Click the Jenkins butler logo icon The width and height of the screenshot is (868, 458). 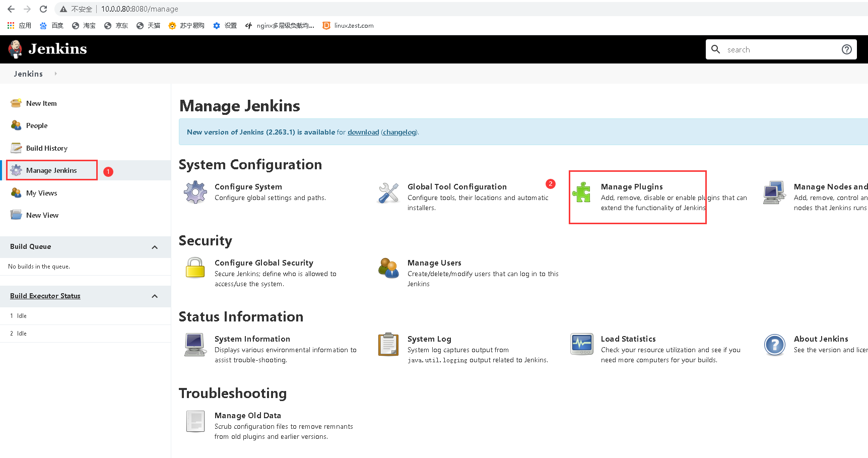(x=15, y=49)
